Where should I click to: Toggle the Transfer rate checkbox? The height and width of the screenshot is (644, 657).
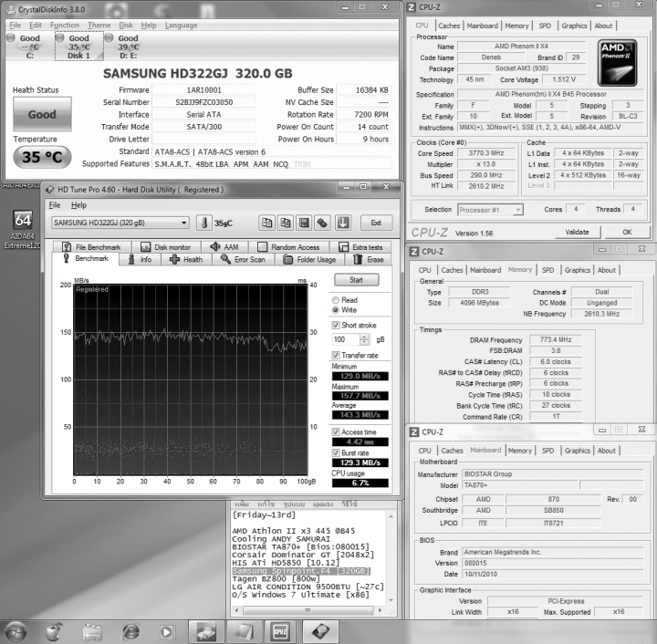[x=336, y=355]
